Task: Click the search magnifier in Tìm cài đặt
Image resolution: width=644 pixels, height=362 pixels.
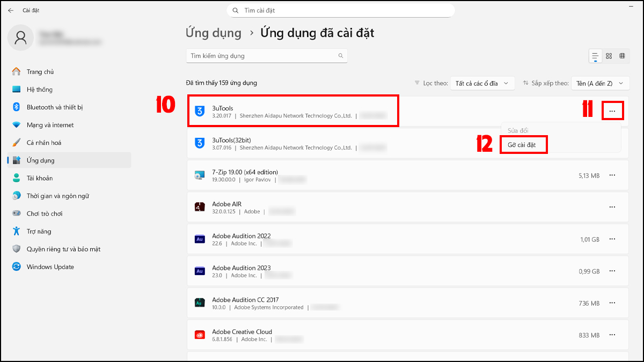Action: tap(235, 10)
